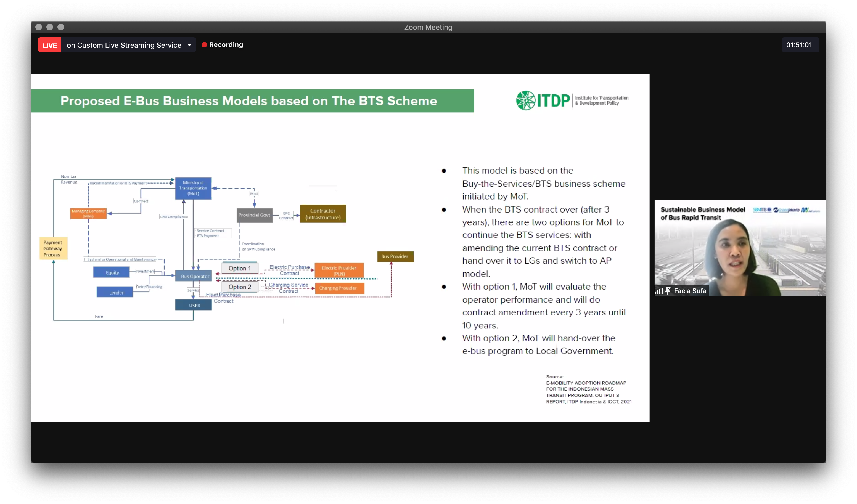This screenshot has height=504, width=857.
Task: Click the Electric Provider PLN box
Action: [339, 270]
